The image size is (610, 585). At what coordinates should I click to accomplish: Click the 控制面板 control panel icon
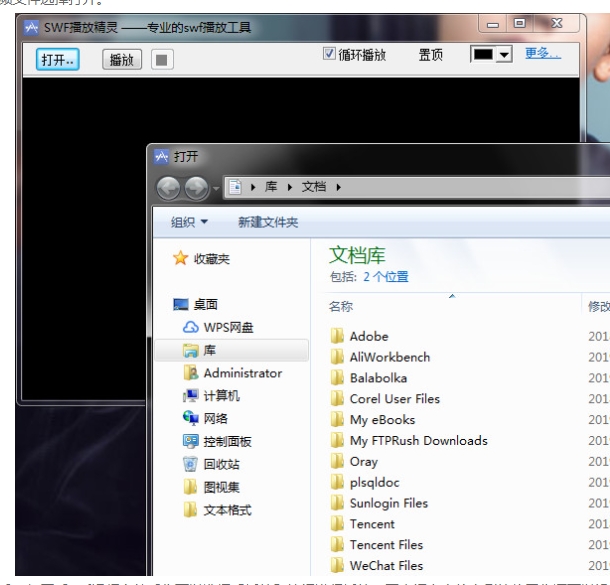[x=191, y=441]
